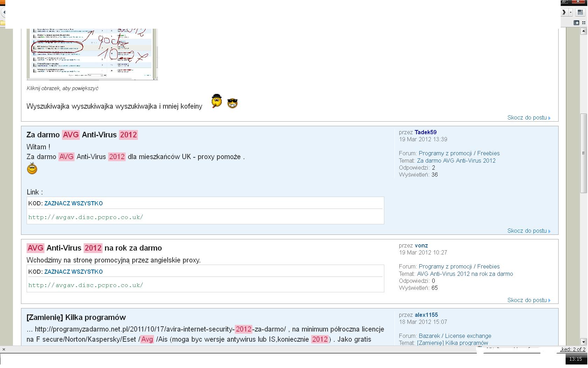Open topic link [Zamienię] Kilka programów
The height and width of the screenshot is (368, 588).
coord(453,343)
